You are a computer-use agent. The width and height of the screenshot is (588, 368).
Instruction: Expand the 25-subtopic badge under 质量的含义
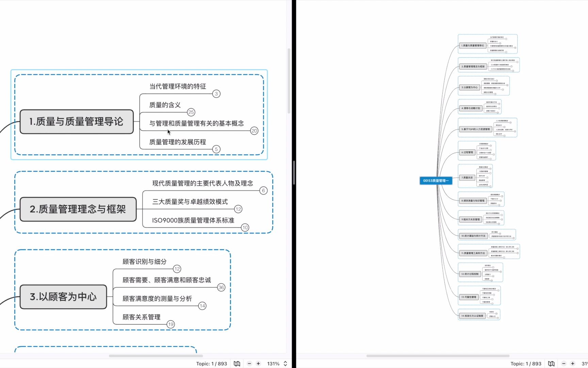click(191, 112)
